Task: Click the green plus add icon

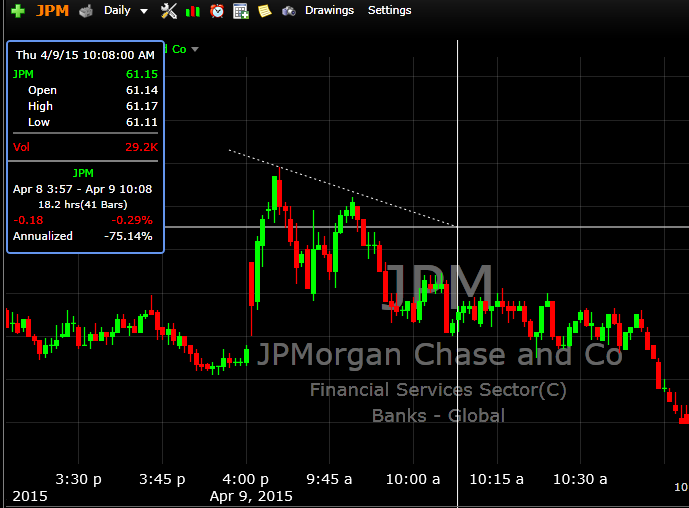Action: coord(18,11)
